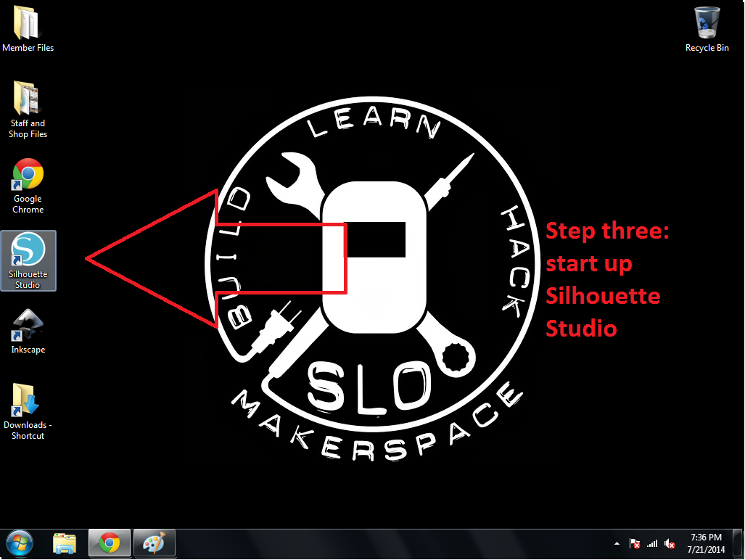The width and height of the screenshot is (745, 560).
Task: Open File Explorer from the taskbar
Action: 64,543
